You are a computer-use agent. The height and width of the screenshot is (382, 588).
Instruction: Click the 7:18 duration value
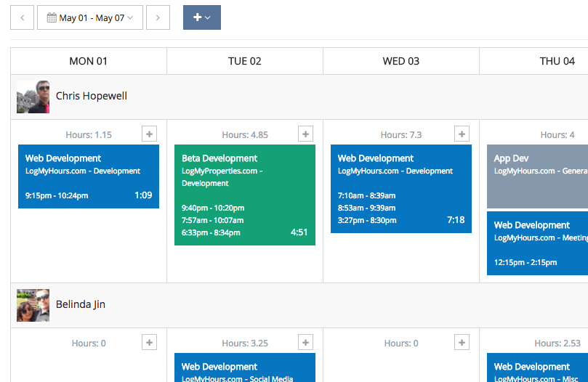[x=456, y=219]
